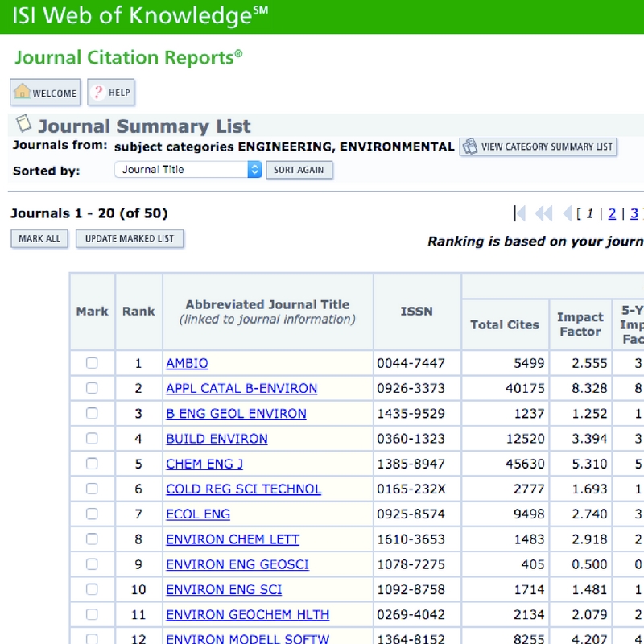Open Help via question mark icon

[x=99, y=93]
